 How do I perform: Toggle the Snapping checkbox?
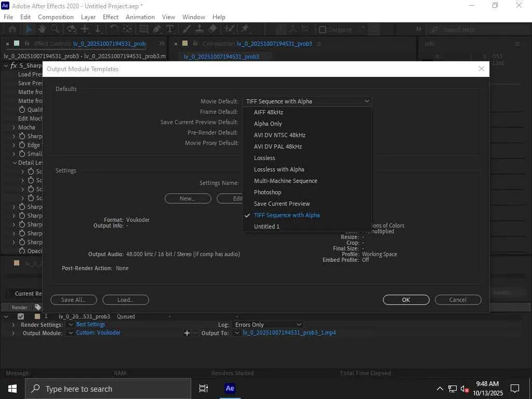tap(323, 30)
